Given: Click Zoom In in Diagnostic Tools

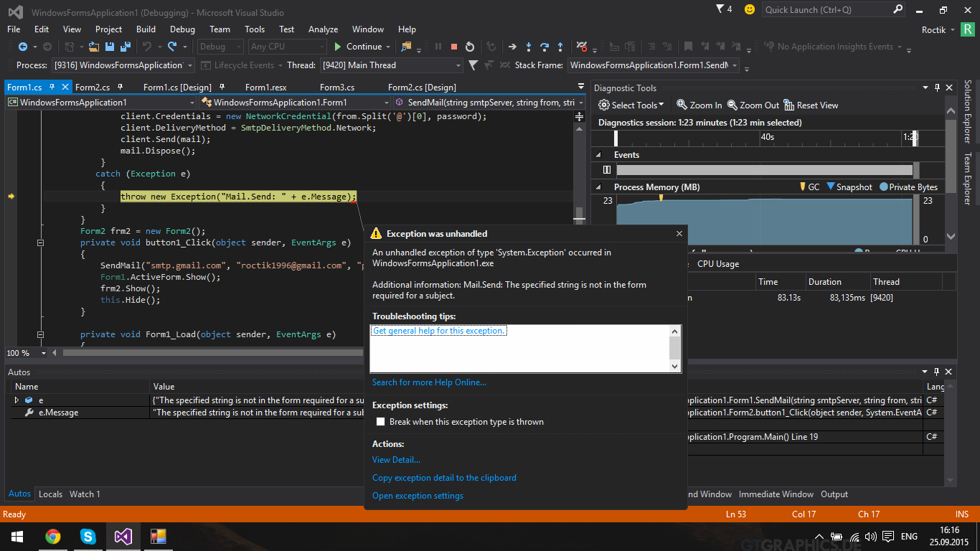Looking at the screenshot, I should pos(699,105).
